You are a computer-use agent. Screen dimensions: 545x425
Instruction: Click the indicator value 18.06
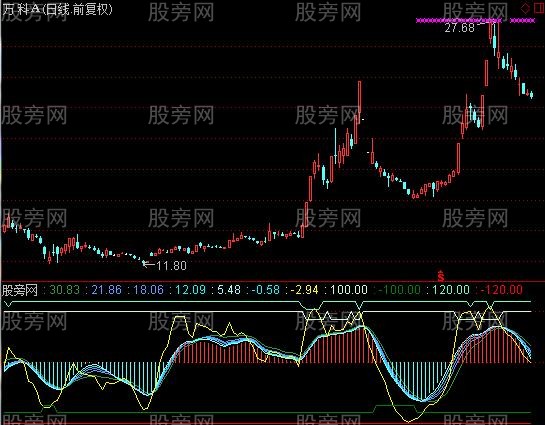[148, 289]
